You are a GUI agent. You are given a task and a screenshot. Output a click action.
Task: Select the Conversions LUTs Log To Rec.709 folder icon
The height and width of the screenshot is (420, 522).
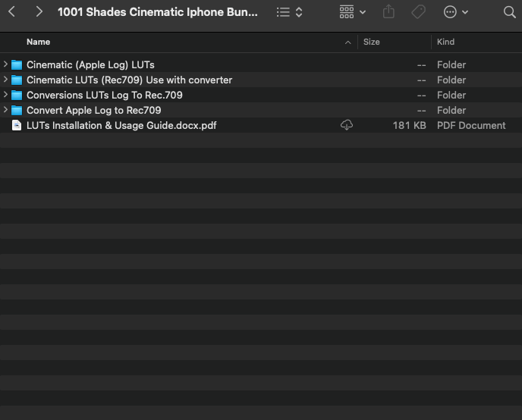click(x=17, y=95)
